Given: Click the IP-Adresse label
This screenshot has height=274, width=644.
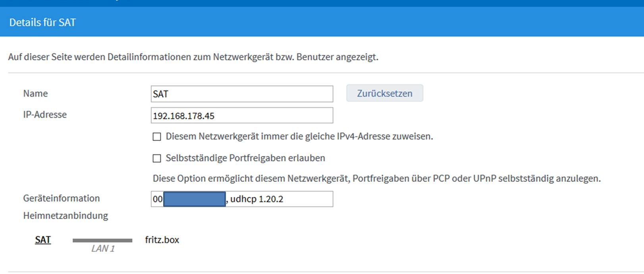Looking at the screenshot, I should [x=45, y=115].
